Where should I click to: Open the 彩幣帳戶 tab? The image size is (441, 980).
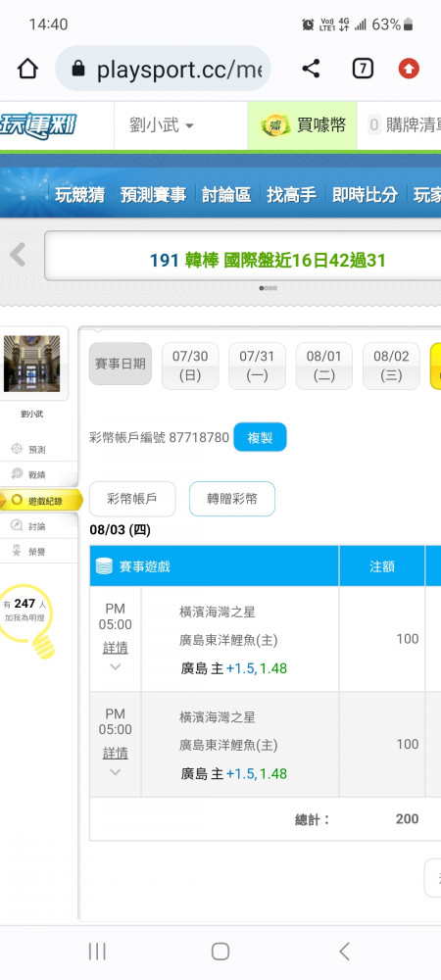[x=131, y=499]
